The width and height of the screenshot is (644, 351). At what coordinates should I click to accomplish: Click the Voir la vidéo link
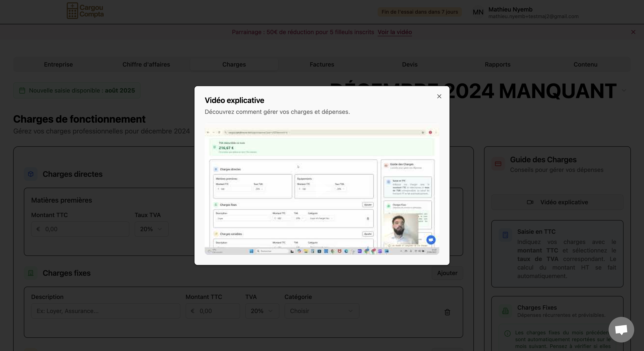pyautogui.click(x=395, y=32)
